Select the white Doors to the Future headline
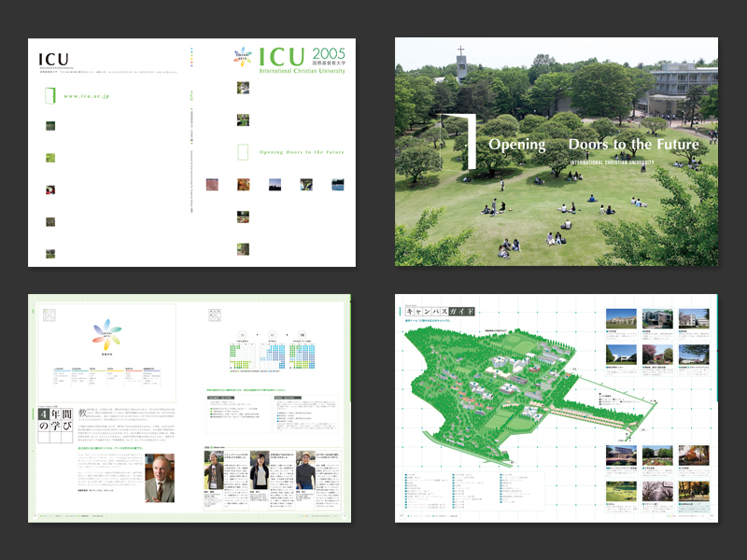Image resolution: width=747 pixels, height=560 pixels. click(x=633, y=145)
